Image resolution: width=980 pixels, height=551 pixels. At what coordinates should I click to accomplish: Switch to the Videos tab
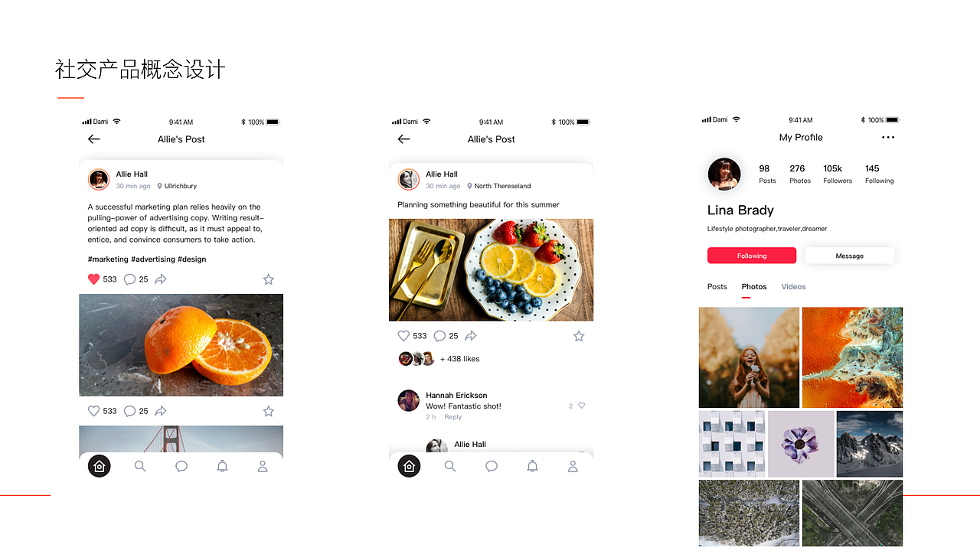793,286
